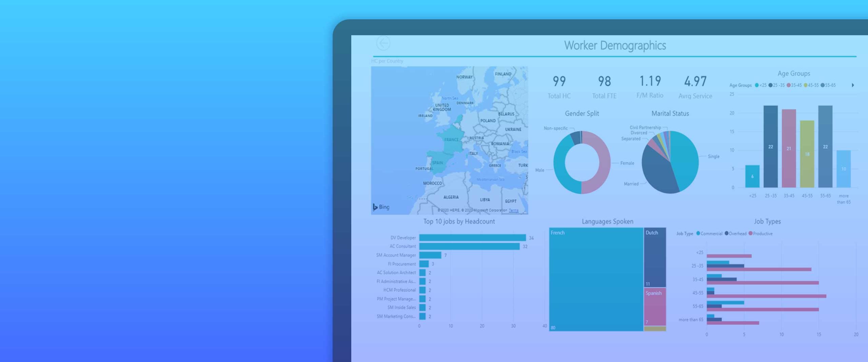This screenshot has width=868, height=362.
Task: Select the 45-55 legend swatch in Age Groups
Action: tap(806, 85)
